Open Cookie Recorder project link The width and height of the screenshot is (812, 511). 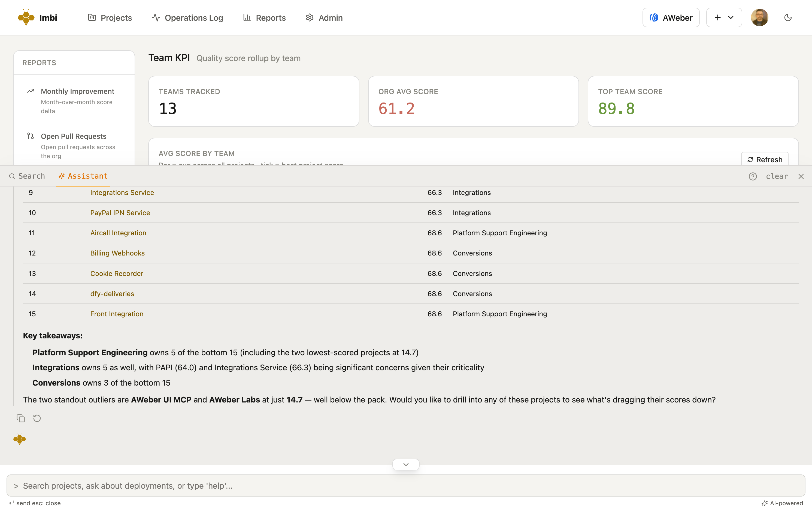(117, 273)
